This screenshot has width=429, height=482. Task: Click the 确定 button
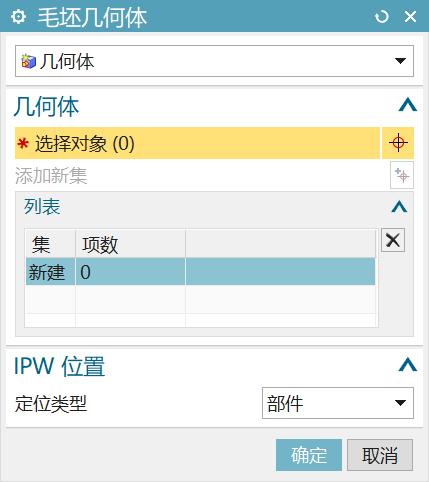click(309, 455)
